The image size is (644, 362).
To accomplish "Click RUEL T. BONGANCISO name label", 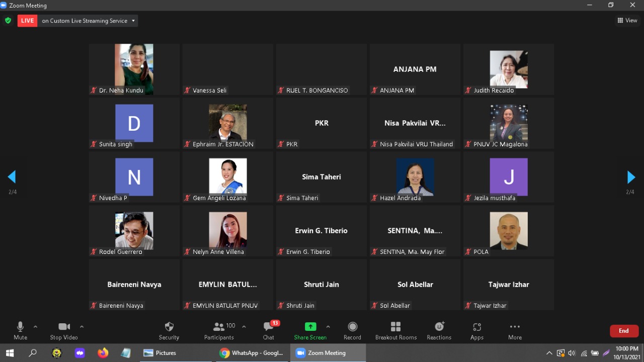I will coord(317,90).
